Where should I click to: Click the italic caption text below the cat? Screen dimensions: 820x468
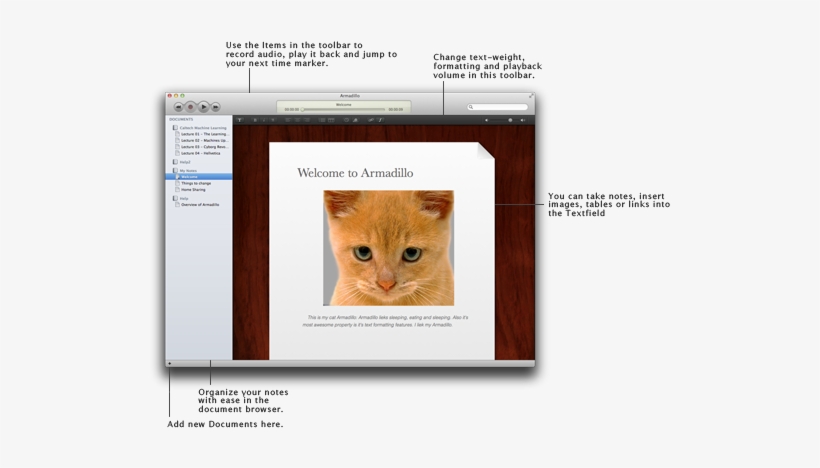(385, 321)
